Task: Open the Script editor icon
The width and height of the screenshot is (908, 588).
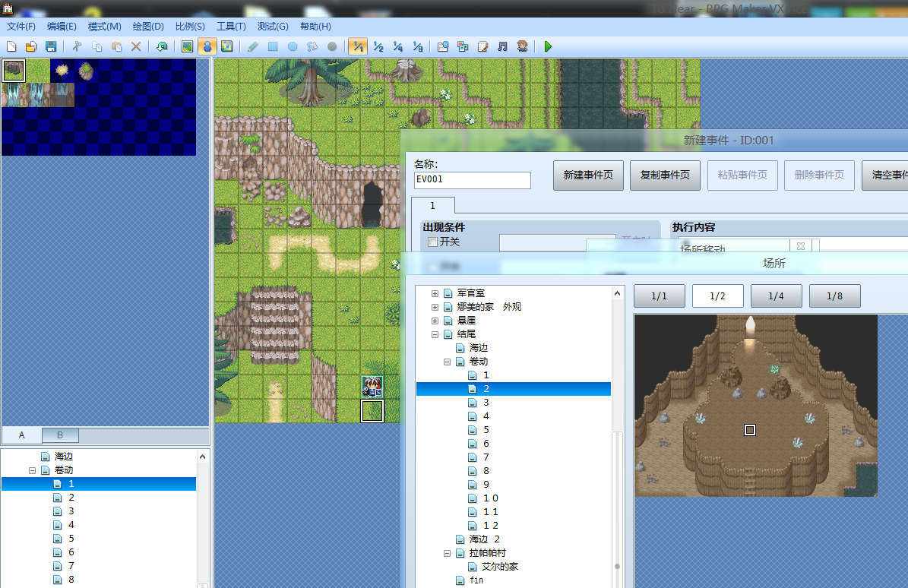Action: (483, 46)
